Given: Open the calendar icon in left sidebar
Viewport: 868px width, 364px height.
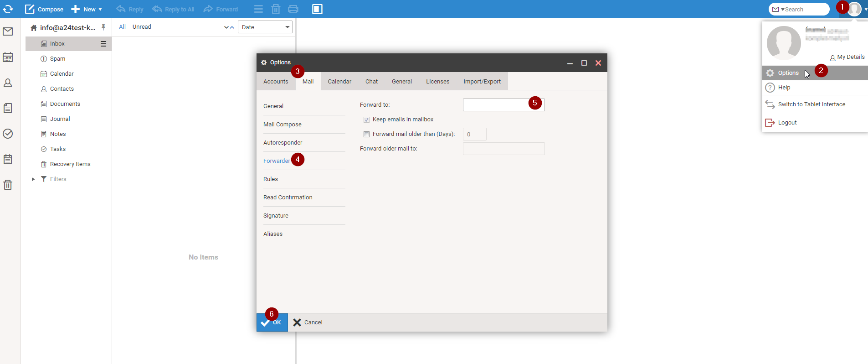Looking at the screenshot, I should [8, 57].
